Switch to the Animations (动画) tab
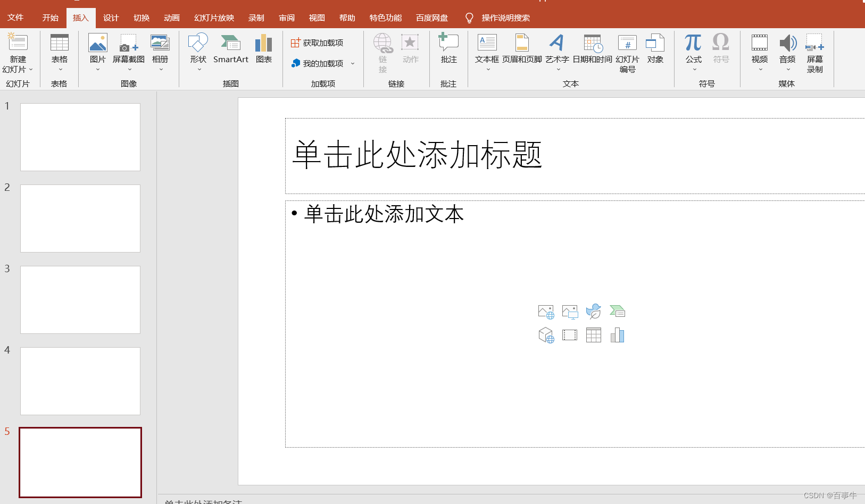The height and width of the screenshot is (504, 865). (x=171, y=18)
